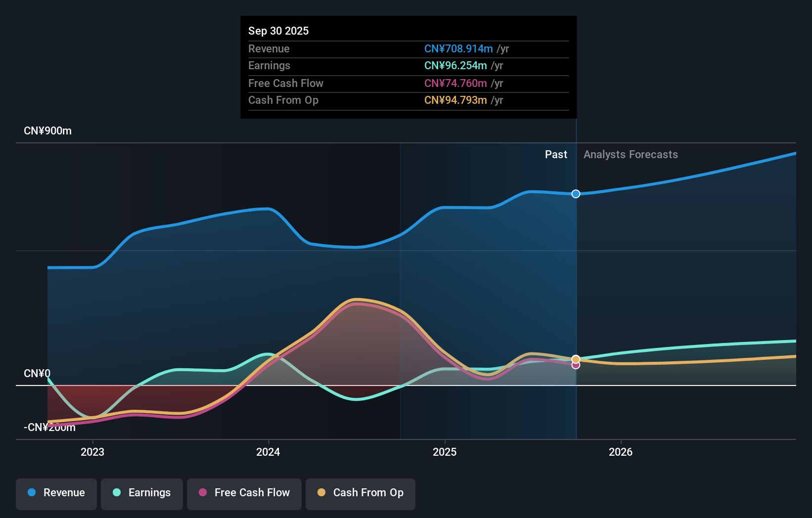The width and height of the screenshot is (812, 518).
Task: Select the orange Cash From Op data point marker
Action: click(576, 359)
